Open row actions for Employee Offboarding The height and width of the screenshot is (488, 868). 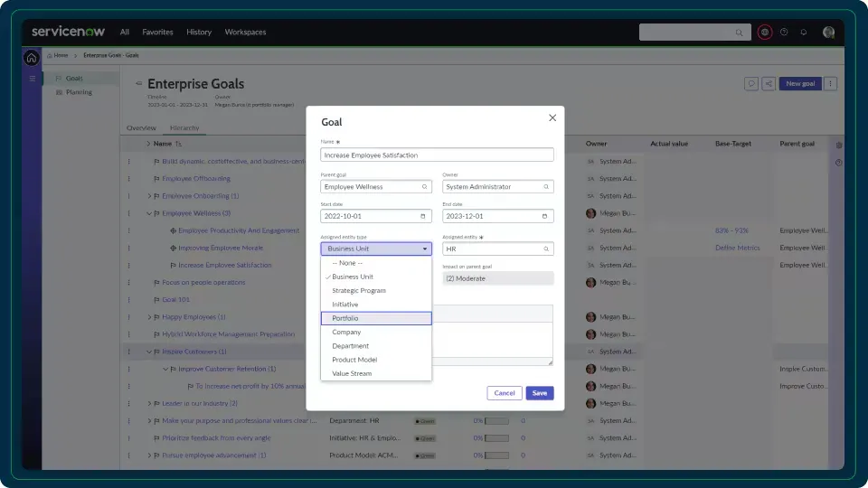pyautogui.click(x=129, y=179)
